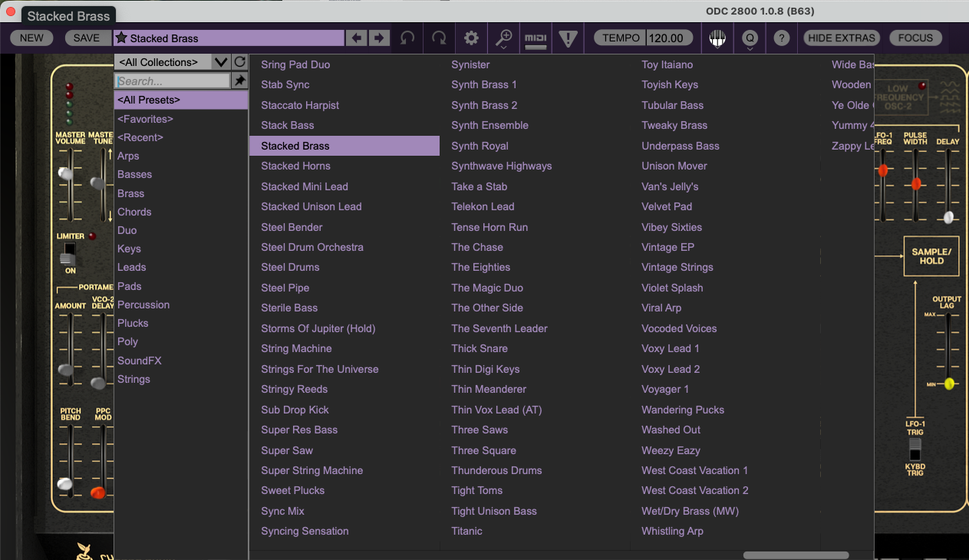969x560 pixels.
Task: Click the Master Volume slider knob
Action: pyautogui.click(x=67, y=174)
